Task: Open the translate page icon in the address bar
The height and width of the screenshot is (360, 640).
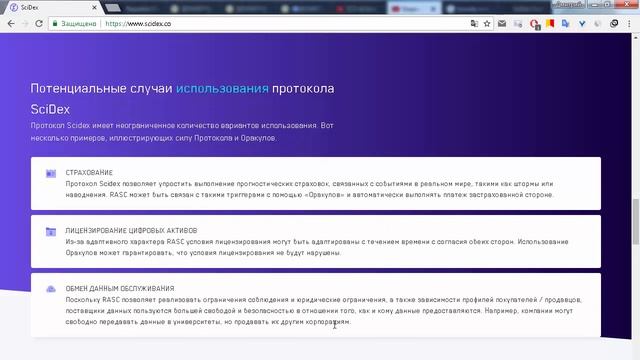Action: (474, 24)
